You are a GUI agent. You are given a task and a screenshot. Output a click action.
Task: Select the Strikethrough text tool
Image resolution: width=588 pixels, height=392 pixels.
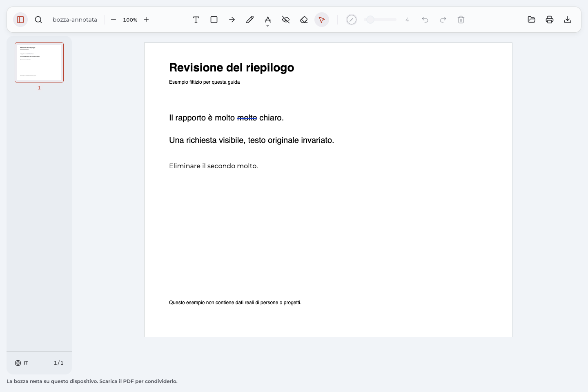tap(268, 19)
